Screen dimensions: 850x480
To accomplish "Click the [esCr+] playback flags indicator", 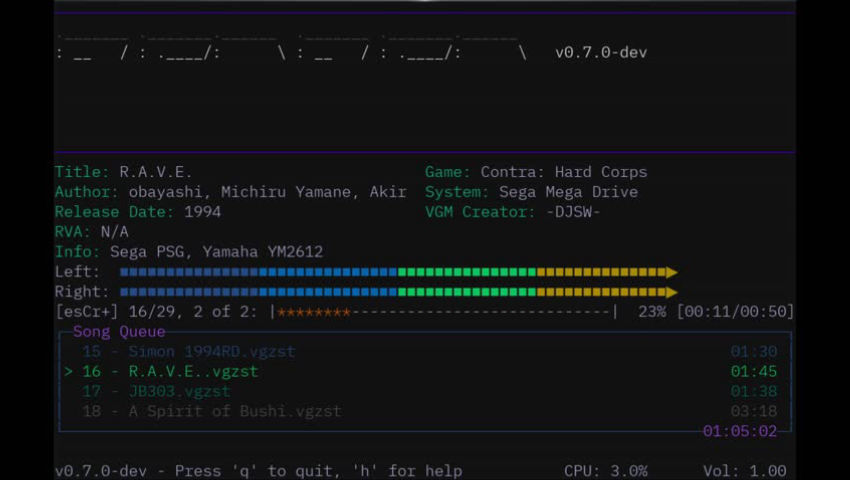I will (x=87, y=312).
